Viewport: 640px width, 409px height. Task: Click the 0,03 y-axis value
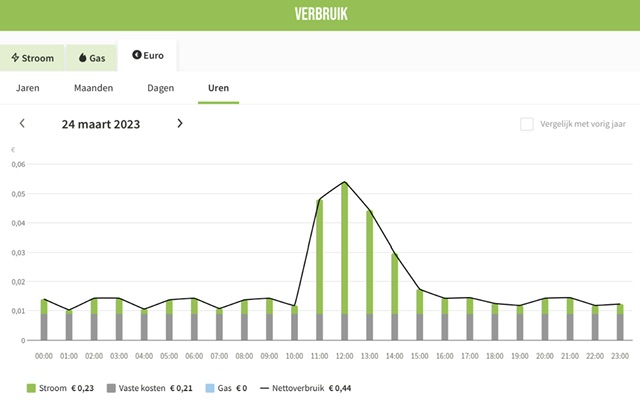[x=18, y=253]
